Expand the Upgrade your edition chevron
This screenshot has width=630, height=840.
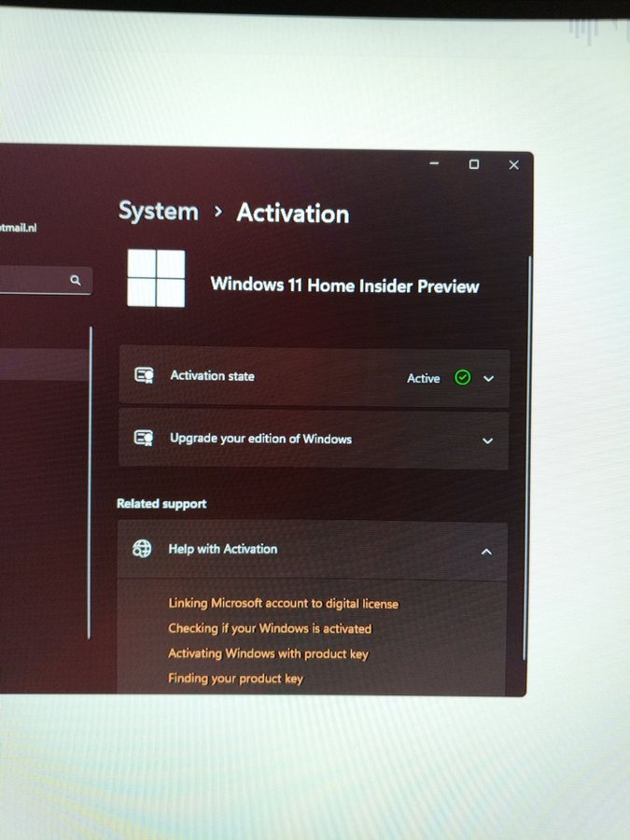(487, 441)
